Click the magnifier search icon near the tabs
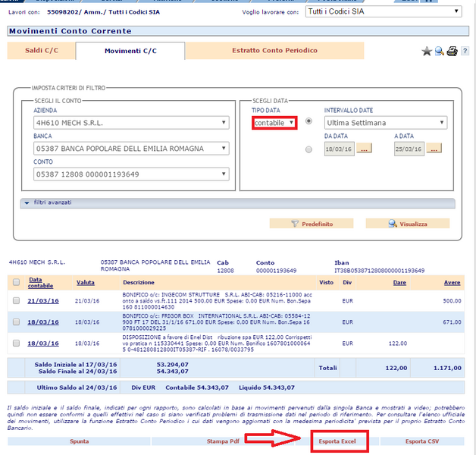This screenshot has width=476, height=455. point(439,52)
